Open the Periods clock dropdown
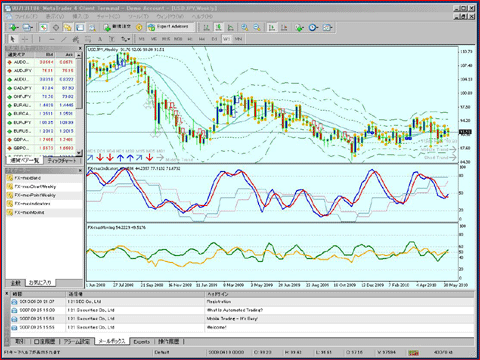Screen dimensions: 480x360 (x=313, y=28)
